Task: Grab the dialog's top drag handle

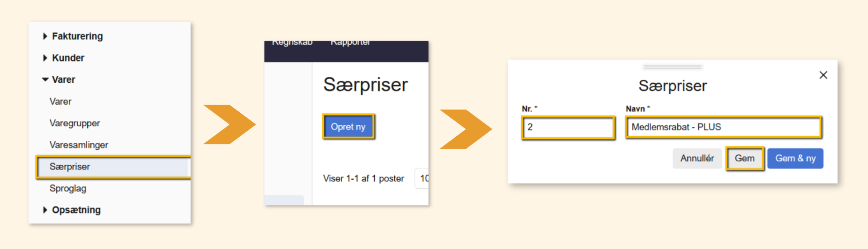Action: coord(672,67)
